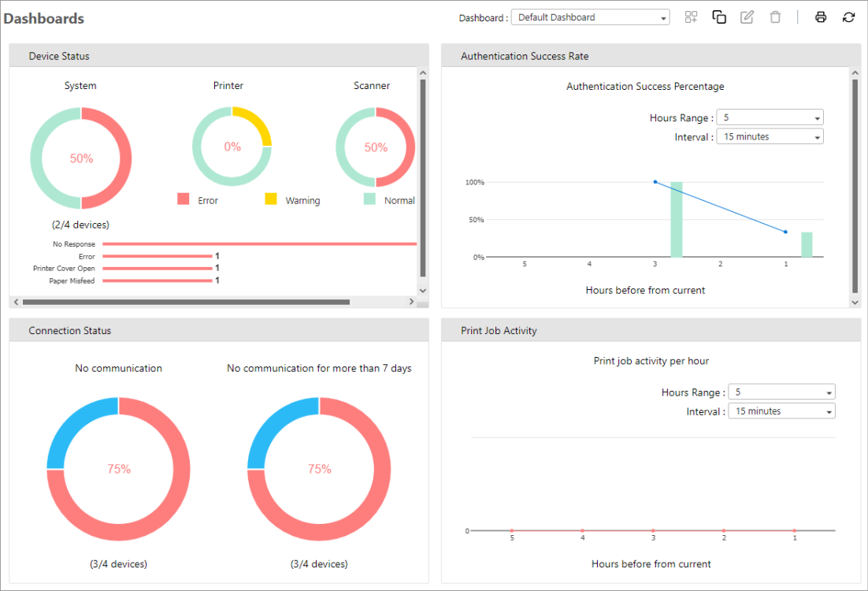Click the copy dashboard icon
The width and height of the screenshot is (868, 591).
pyautogui.click(x=719, y=17)
